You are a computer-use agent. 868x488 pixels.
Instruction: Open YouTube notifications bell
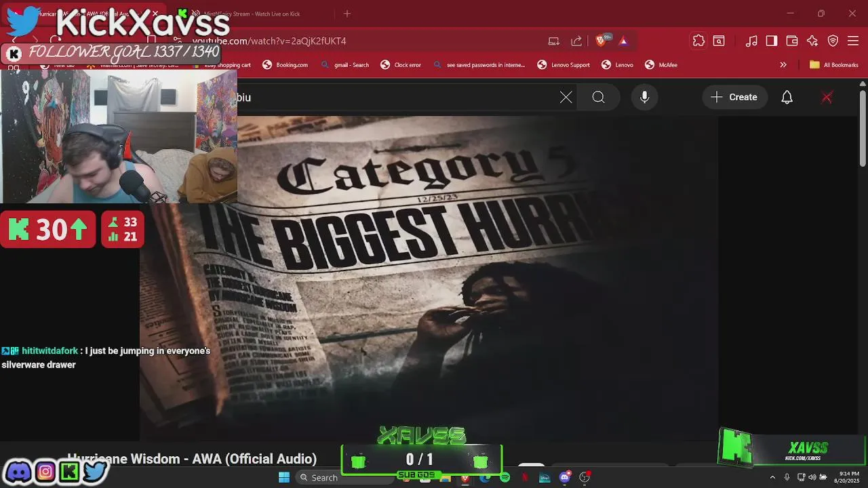pos(787,98)
